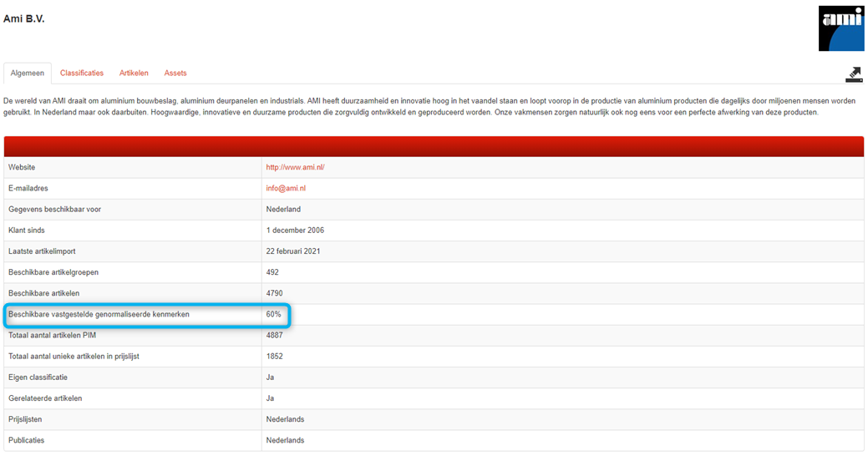The width and height of the screenshot is (868, 456).
Task: Click Beschikbare vastgestelde genormaliseerde kenmerken label
Action: point(99,314)
